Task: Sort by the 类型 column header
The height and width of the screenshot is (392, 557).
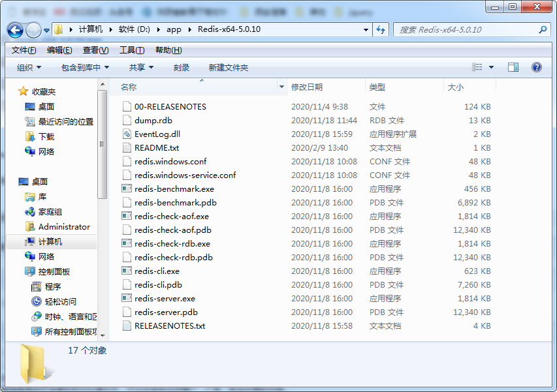Action: coord(404,87)
